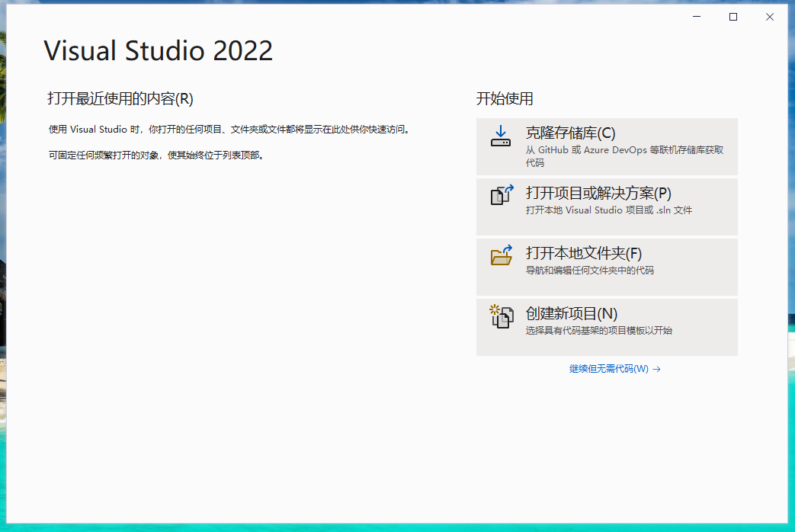This screenshot has height=532, width=795.
Task: Click the hint text about pinning 可固定任何频繁打开的对象
Action: pos(156,155)
